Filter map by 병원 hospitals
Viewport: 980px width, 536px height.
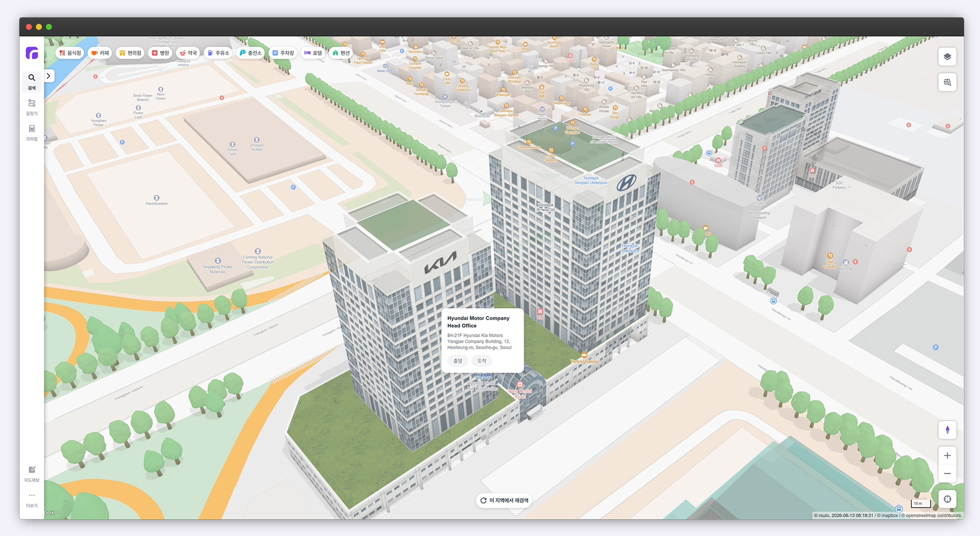click(160, 53)
